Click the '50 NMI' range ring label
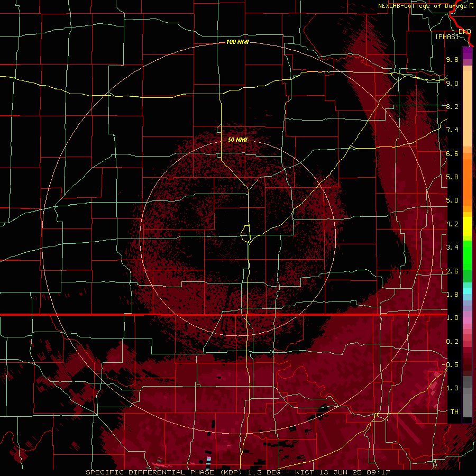Image resolution: width=476 pixels, height=476 pixels. (237, 140)
